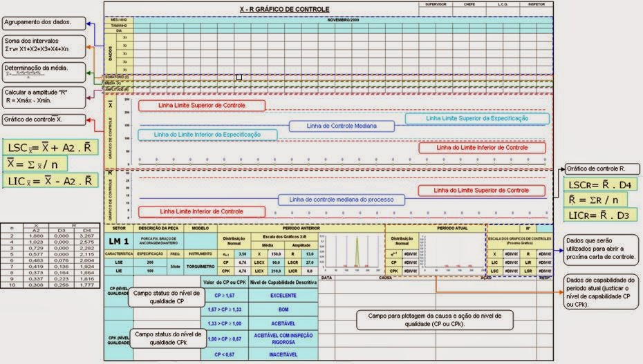Click the "Linha Limite Superior da Especificação" label

click(x=477, y=118)
